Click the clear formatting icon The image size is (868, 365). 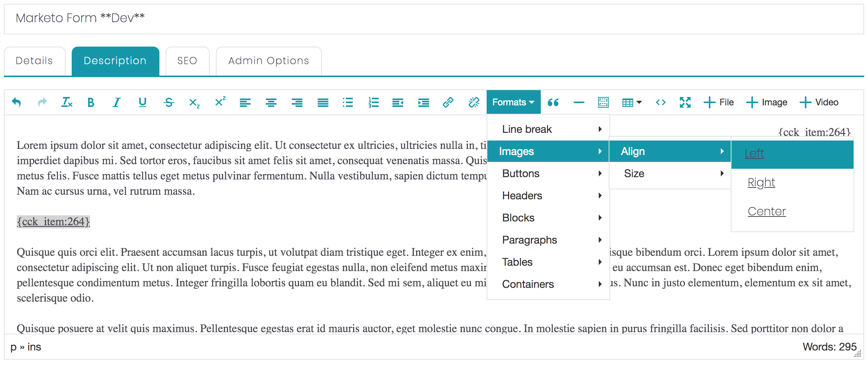67,102
